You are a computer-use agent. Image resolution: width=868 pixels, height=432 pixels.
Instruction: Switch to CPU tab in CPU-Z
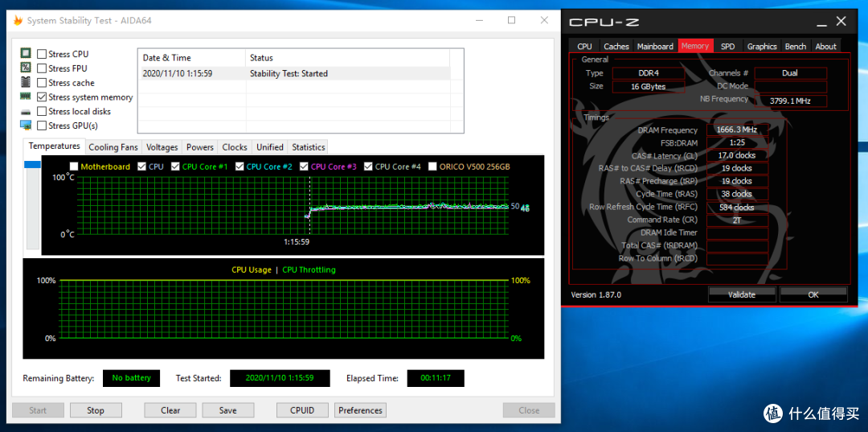point(584,47)
